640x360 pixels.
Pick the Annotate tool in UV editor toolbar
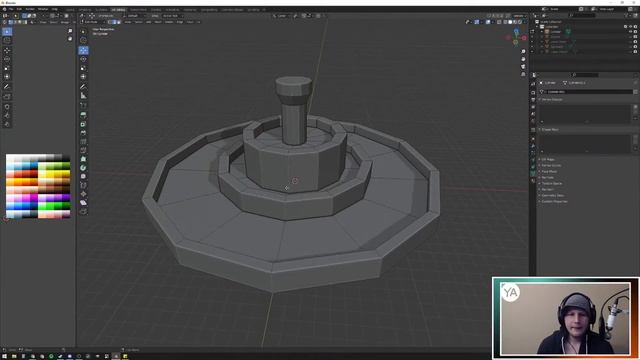(7, 87)
